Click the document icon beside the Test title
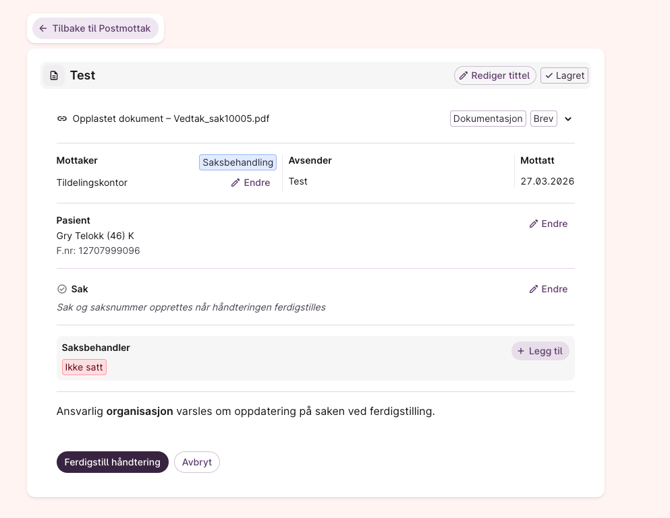 coord(54,76)
